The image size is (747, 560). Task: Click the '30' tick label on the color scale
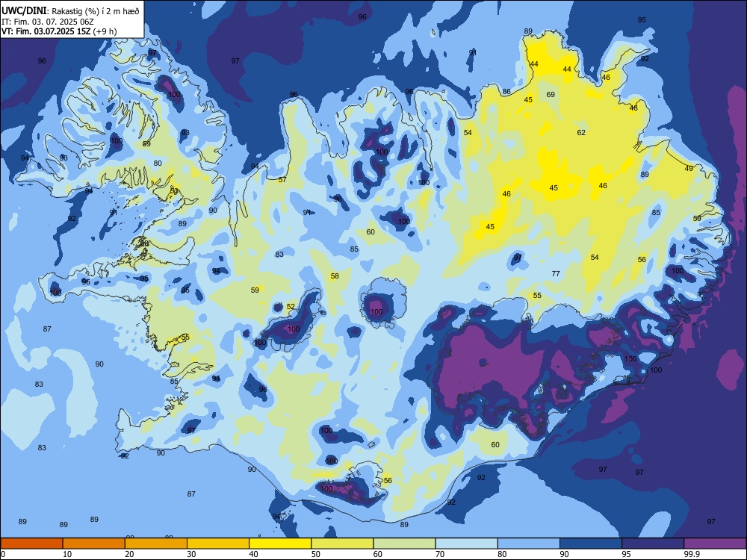[191, 554]
